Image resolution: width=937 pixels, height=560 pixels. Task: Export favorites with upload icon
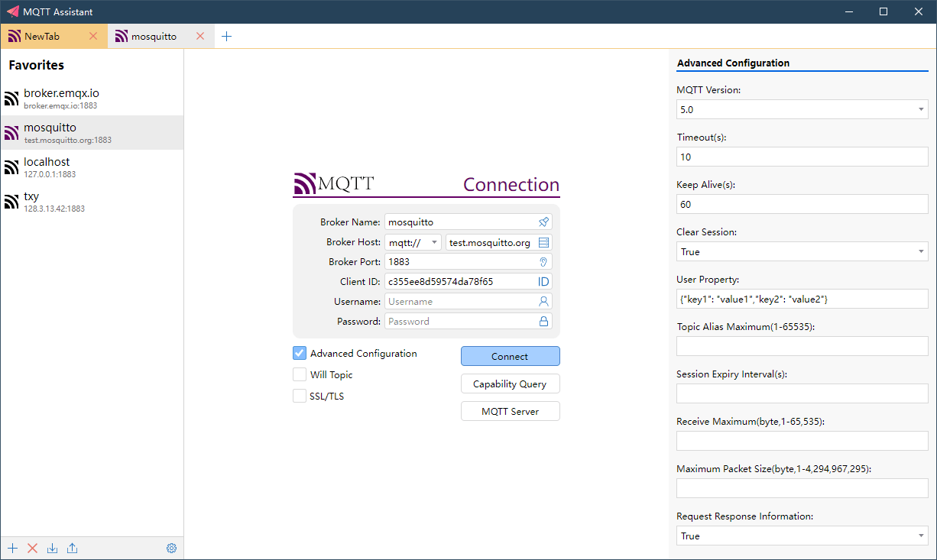click(72, 549)
